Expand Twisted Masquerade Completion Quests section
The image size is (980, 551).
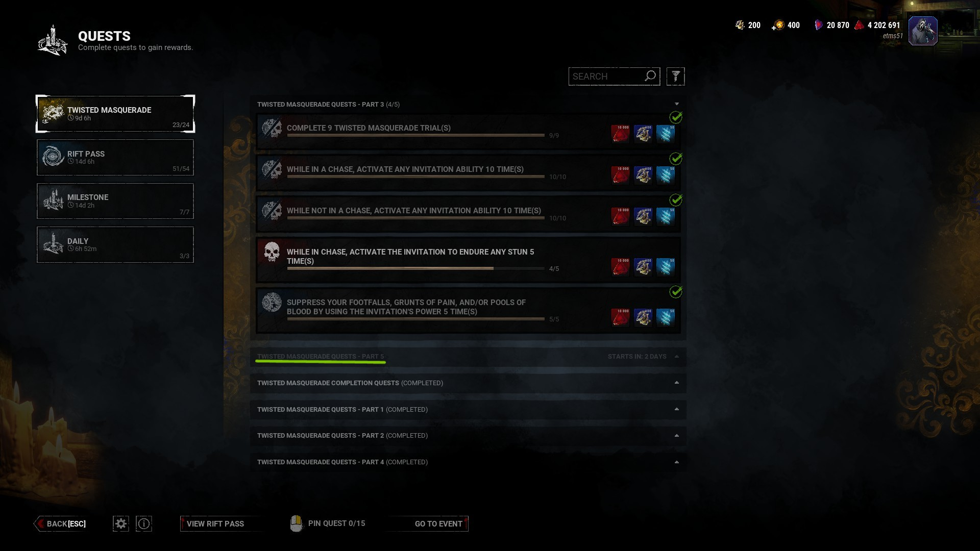[468, 383]
